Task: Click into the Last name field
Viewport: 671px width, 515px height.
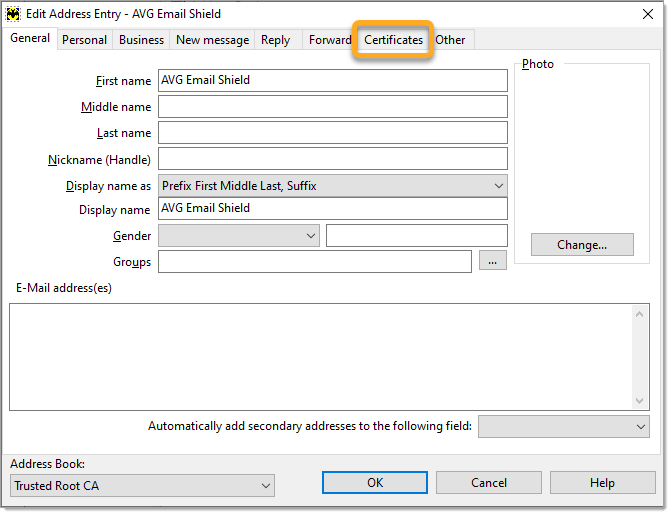Action: click(332, 133)
